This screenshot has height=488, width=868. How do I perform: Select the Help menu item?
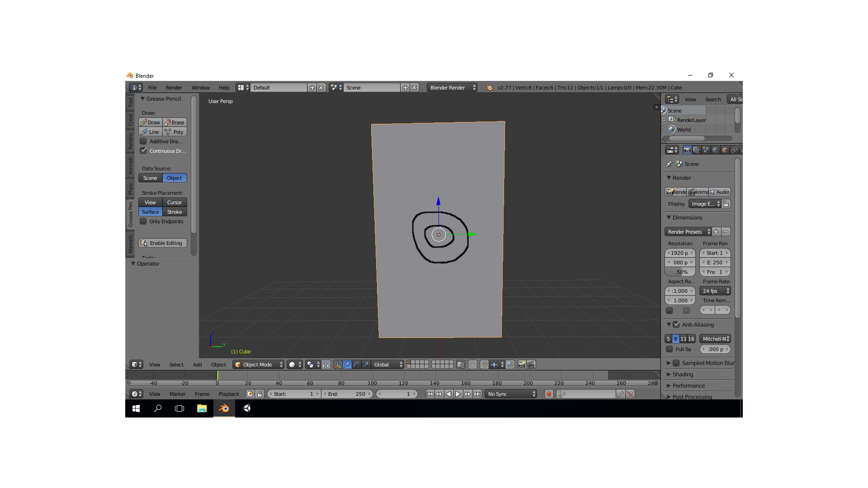point(224,88)
